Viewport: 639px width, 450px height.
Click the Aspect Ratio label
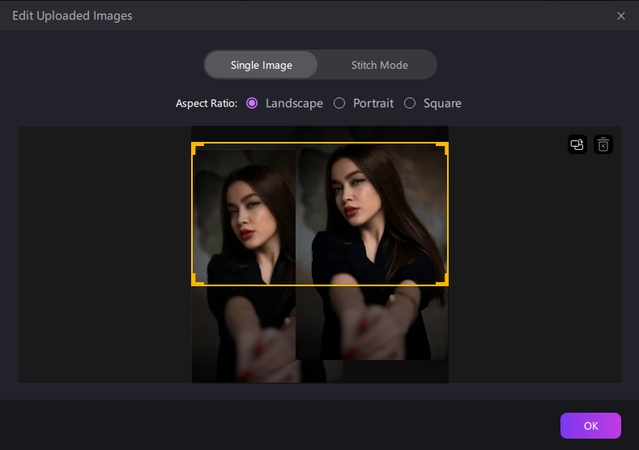pyautogui.click(x=208, y=103)
